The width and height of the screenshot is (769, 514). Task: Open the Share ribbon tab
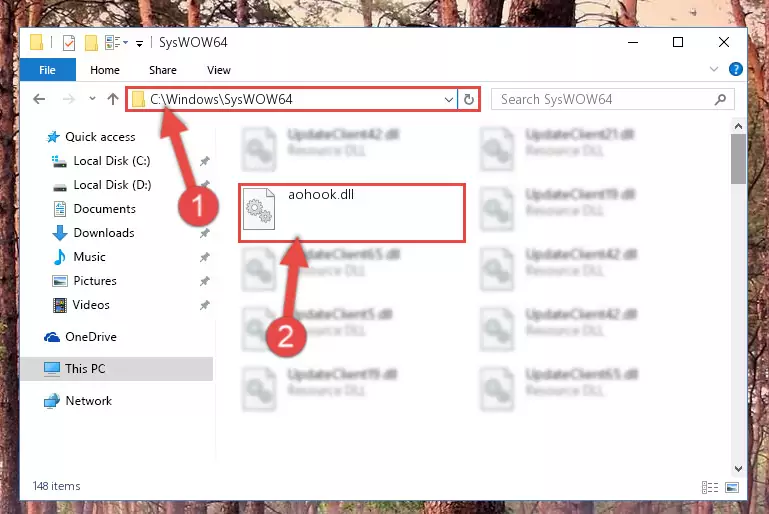coord(163,70)
